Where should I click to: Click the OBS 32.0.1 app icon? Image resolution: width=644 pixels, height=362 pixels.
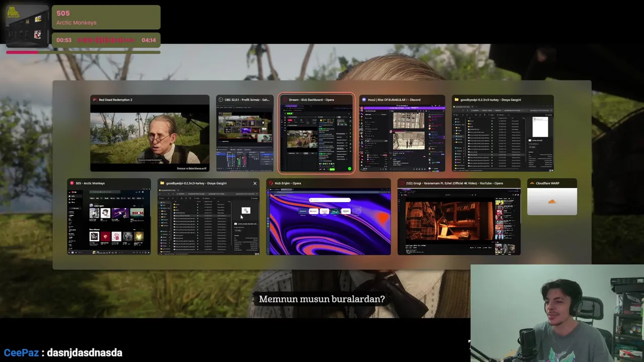point(220,100)
